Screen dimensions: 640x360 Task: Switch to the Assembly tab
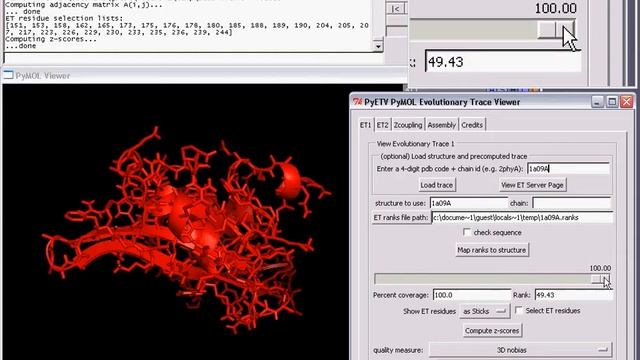coord(441,125)
